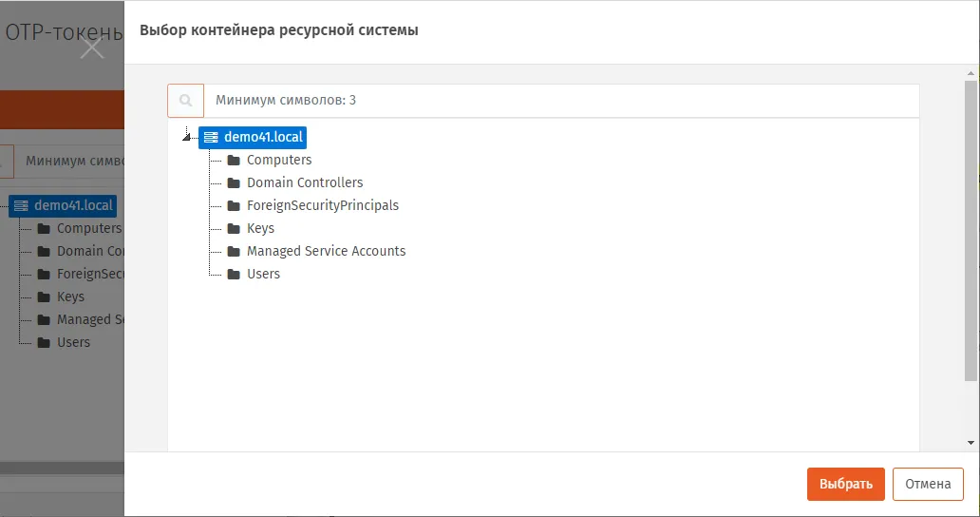Screen dimensions: 980x517
Task: Click the Managed Service Accounts folder icon
Action: coord(234,251)
